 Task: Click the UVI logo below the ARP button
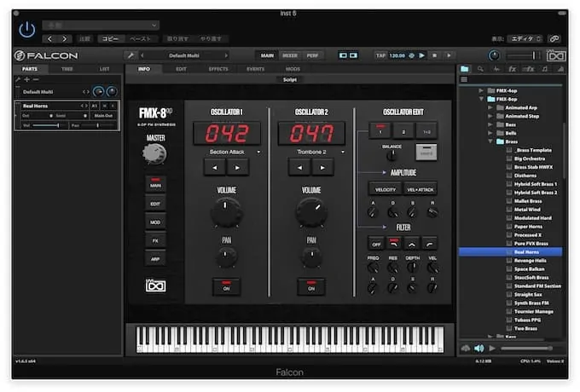point(155,285)
